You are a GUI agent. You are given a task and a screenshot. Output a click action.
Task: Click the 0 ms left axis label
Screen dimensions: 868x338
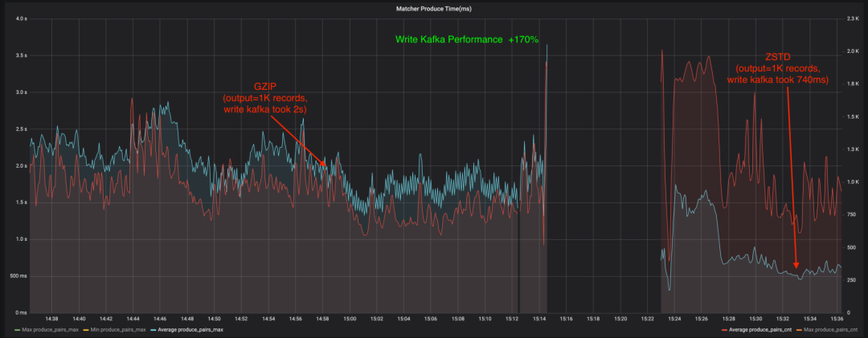click(x=22, y=312)
